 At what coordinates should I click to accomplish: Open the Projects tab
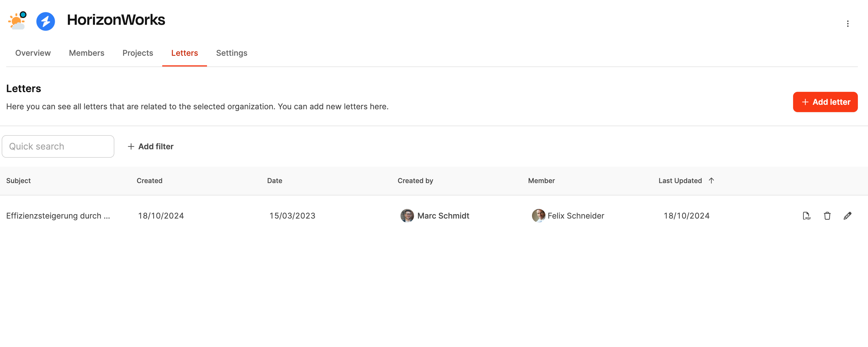(137, 53)
